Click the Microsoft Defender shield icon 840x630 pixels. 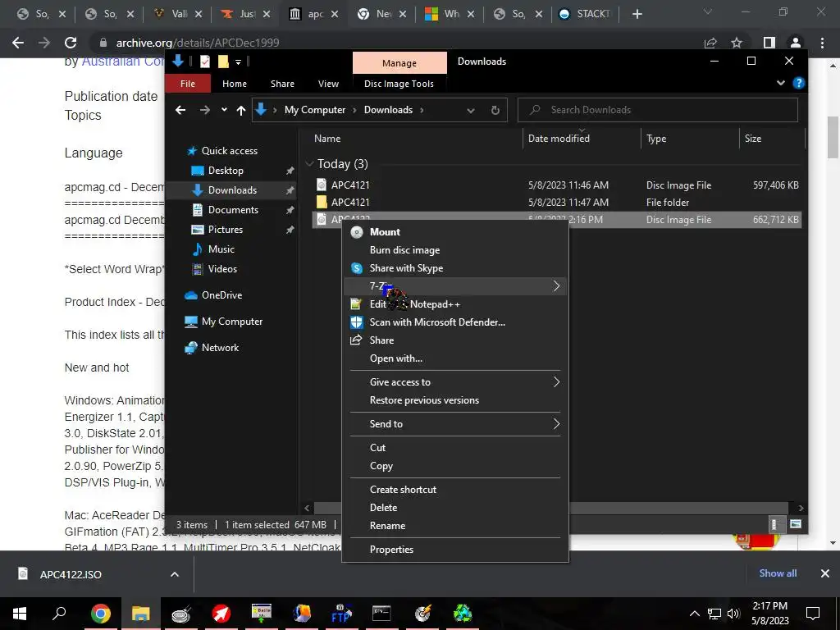click(x=356, y=322)
